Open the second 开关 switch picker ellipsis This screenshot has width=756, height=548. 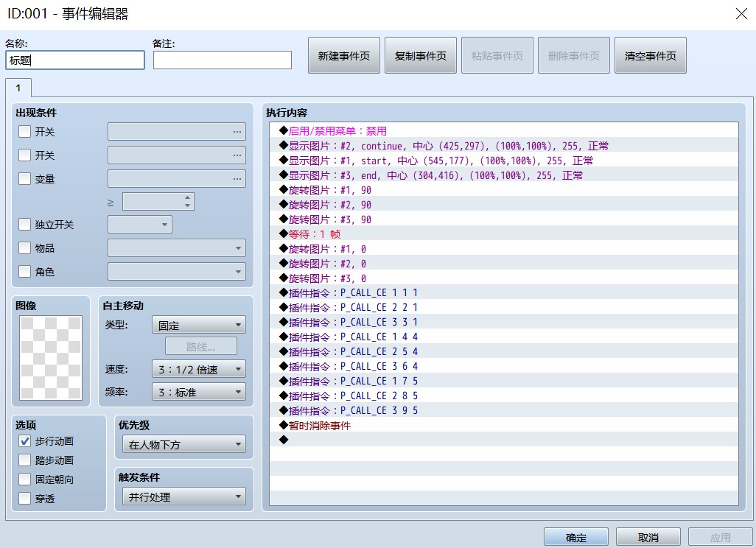click(x=237, y=155)
